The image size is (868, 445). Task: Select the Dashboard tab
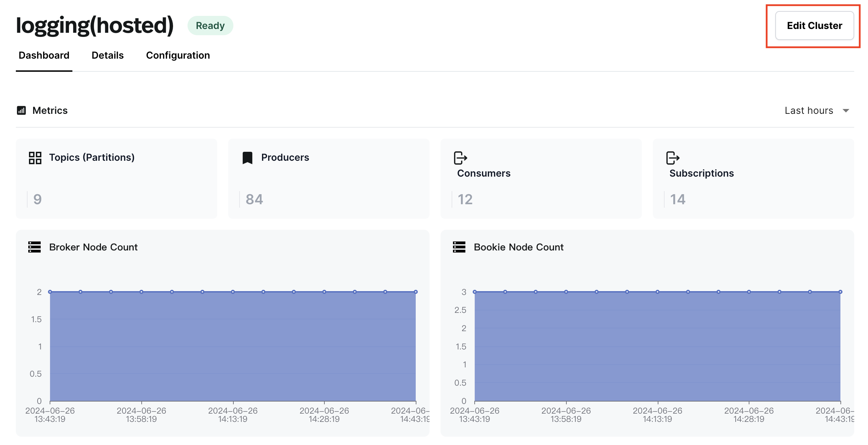coord(44,55)
